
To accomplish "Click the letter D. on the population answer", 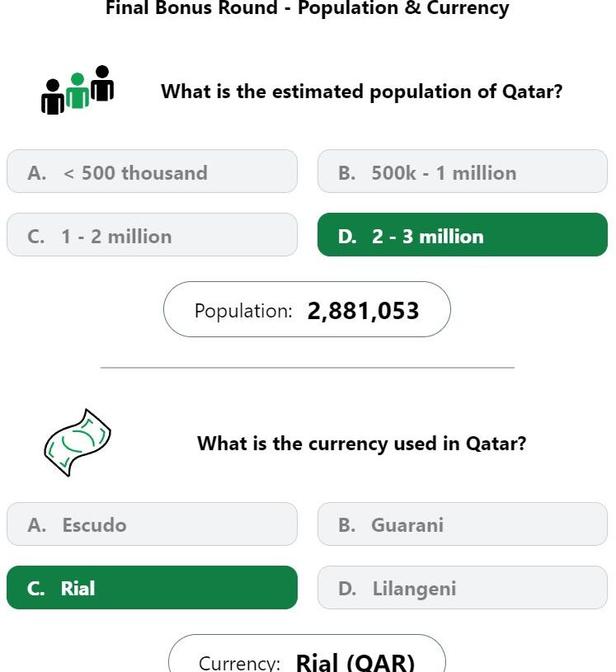I will coord(347,237).
